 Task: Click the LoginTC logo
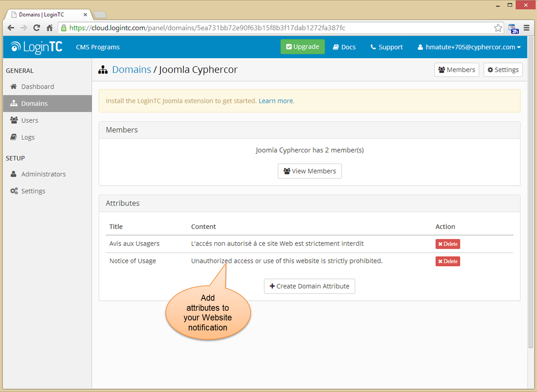(37, 47)
